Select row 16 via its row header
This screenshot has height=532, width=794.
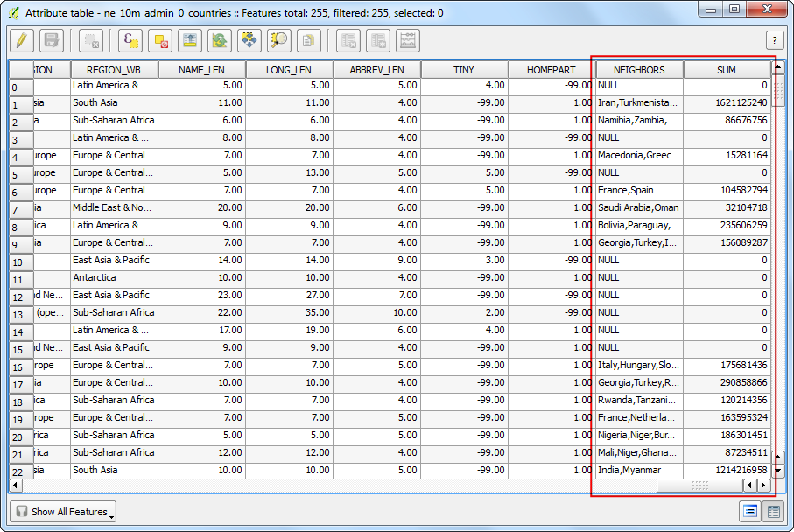tap(21, 367)
